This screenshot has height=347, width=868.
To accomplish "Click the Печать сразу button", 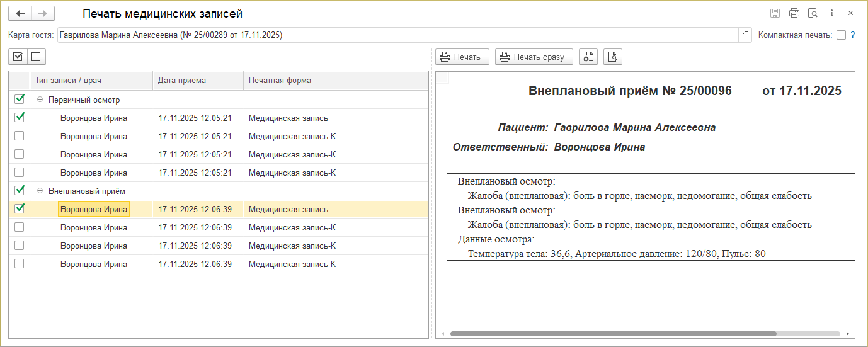I will tap(534, 57).
